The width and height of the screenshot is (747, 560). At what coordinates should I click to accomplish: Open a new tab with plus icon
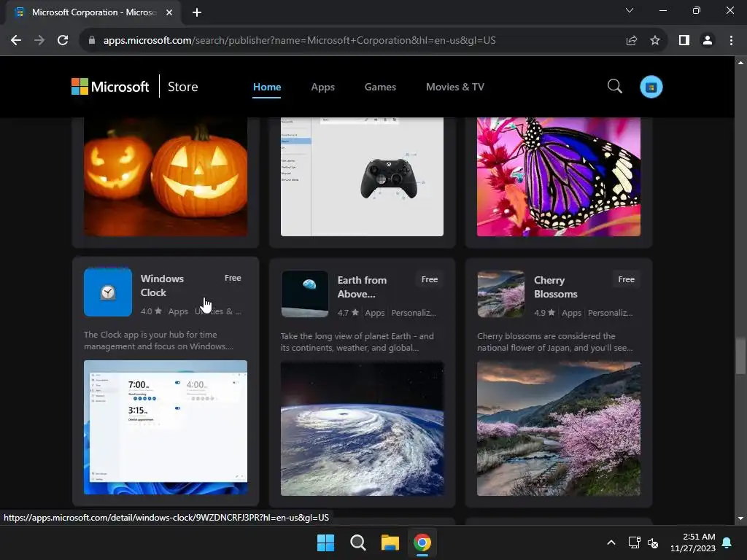coord(197,12)
